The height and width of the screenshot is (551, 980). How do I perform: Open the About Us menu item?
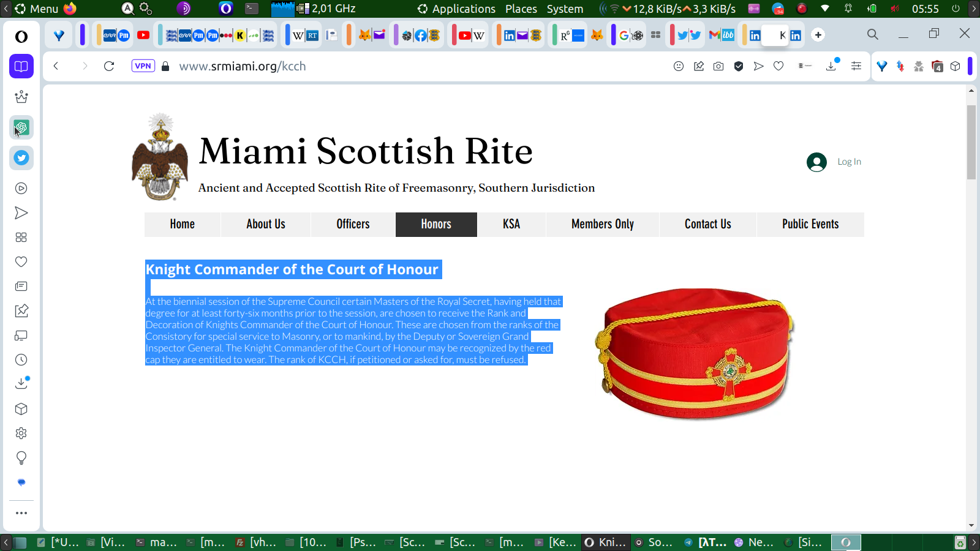266,224
